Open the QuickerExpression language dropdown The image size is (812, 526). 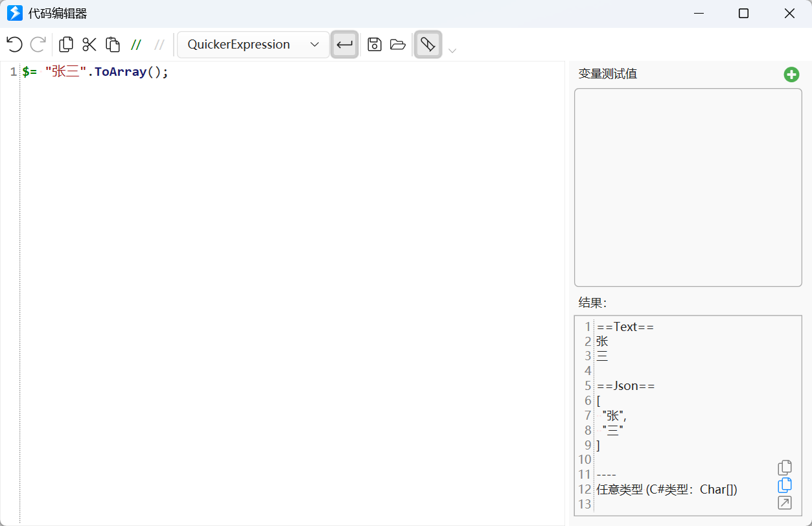pyautogui.click(x=253, y=45)
